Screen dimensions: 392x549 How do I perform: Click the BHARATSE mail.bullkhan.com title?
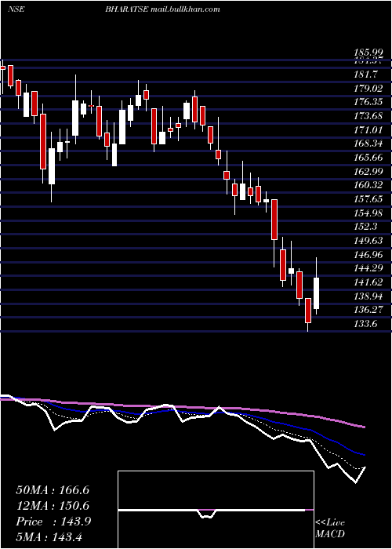(163, 9)
